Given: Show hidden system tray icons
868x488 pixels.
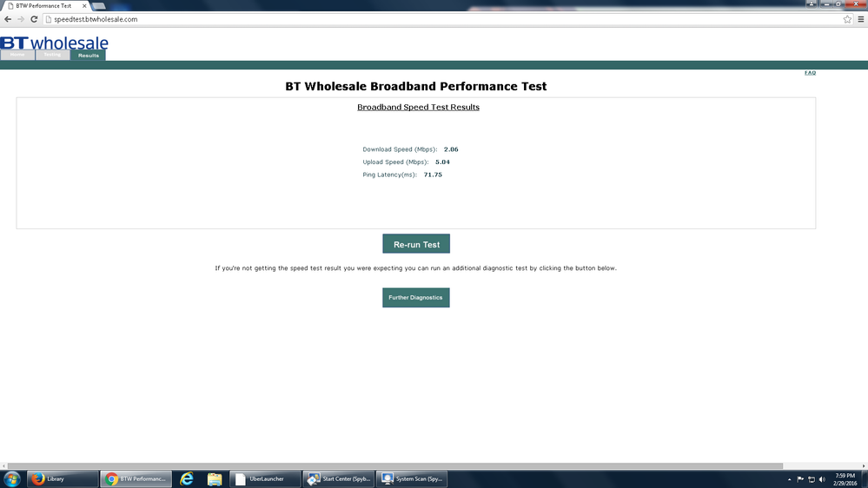Looking at the screenshot, I should (790, 479).
